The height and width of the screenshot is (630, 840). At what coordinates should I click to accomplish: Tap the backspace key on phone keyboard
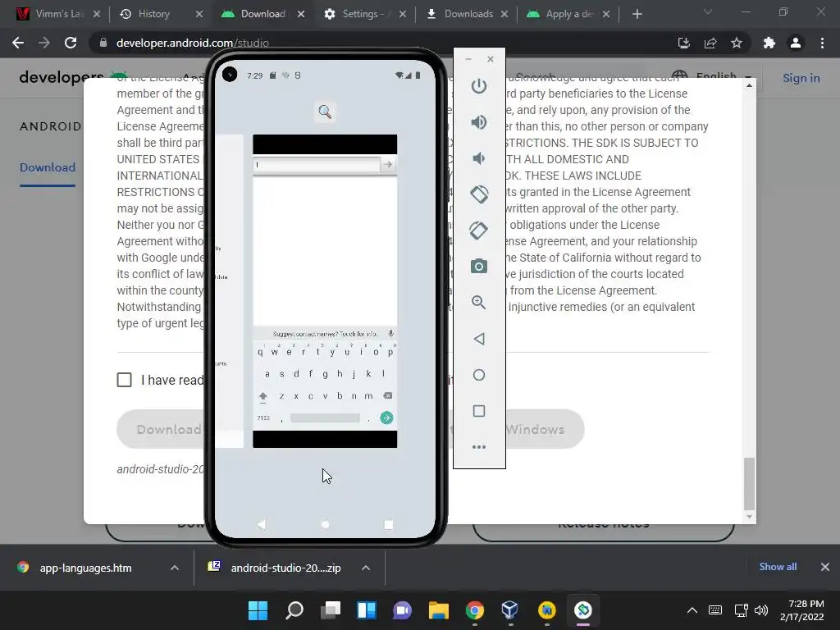[388, 396]
